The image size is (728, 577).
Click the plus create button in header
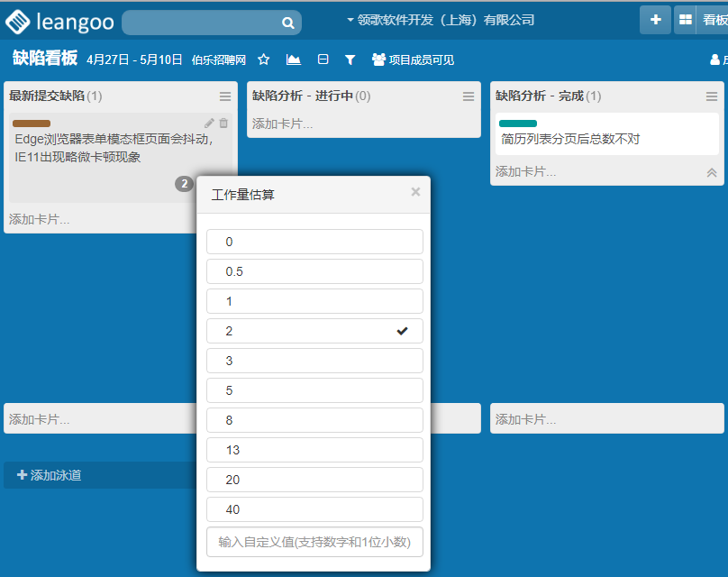pyautogui.click(x=655, y=20)
